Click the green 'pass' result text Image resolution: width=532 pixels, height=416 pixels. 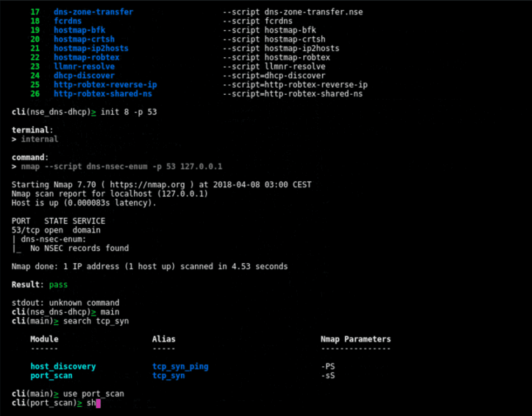tap(58, 285)
